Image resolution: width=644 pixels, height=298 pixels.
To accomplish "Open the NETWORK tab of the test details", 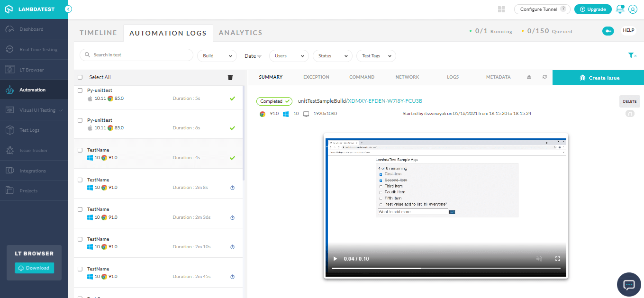I will coord(407,76).
